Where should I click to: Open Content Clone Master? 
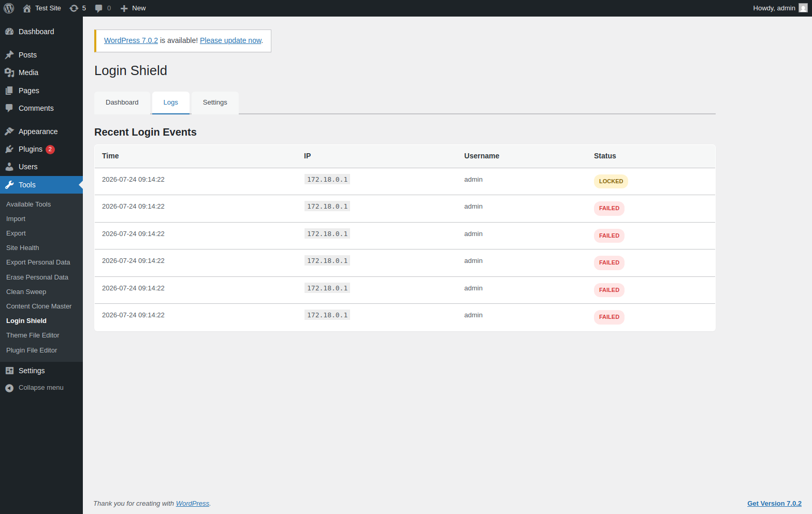(x=39, y=306)
